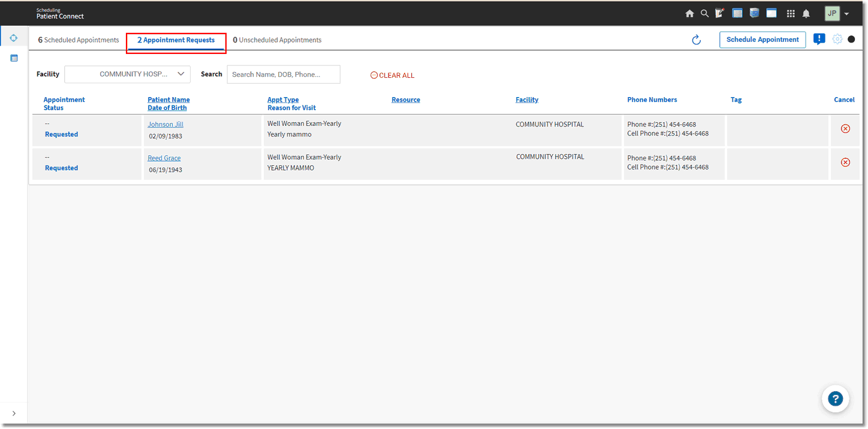The height and width of the screenshot is (429, 868).
Task: Click reason 'Yearly mammo' for Johnson Jill
Action: click(290, 134)
